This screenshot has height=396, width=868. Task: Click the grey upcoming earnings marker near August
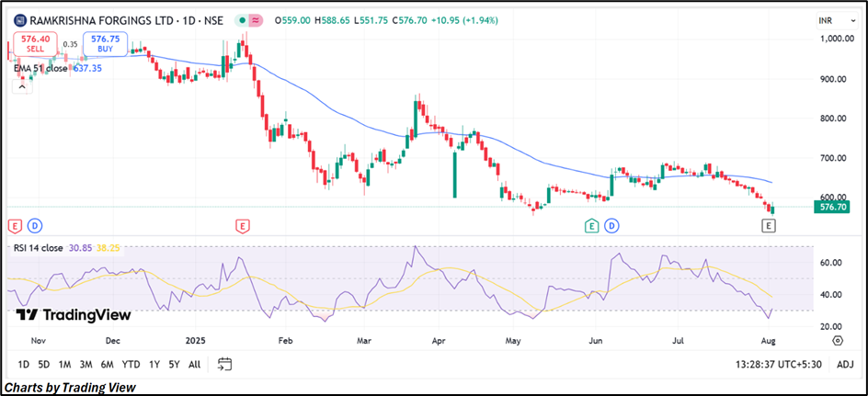tap(771, 225)
